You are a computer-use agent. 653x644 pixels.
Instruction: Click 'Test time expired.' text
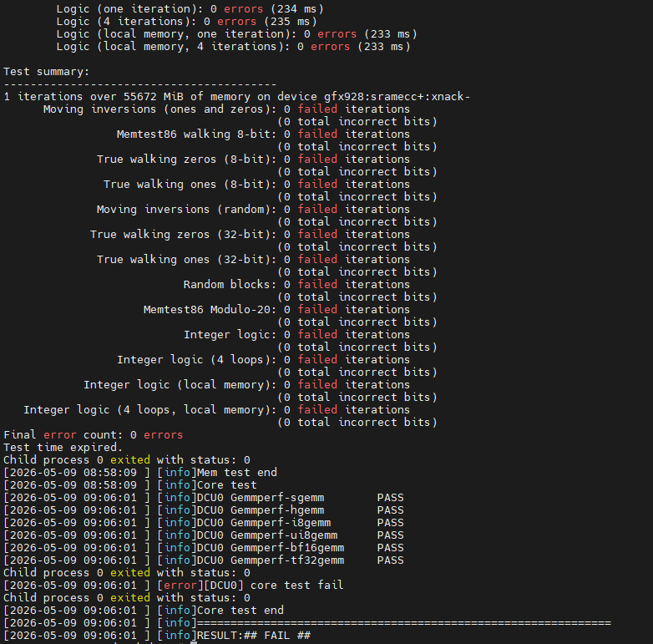click(63, 448)
